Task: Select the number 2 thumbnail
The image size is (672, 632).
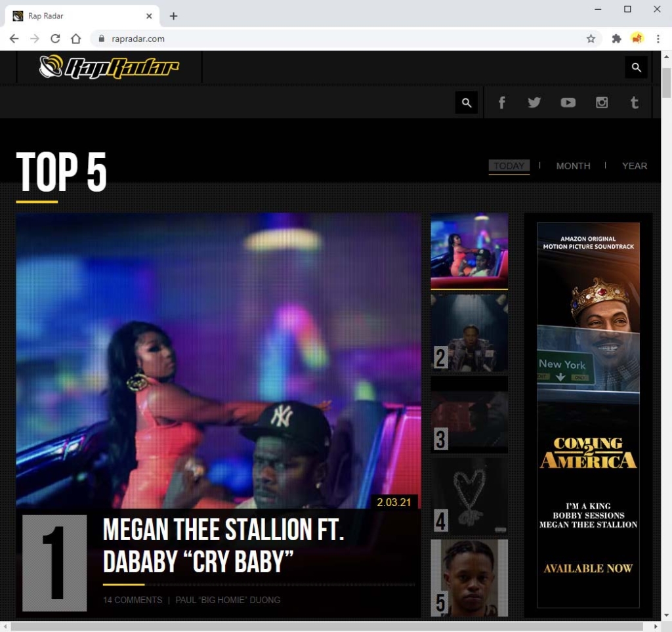Action: point(469,333)
